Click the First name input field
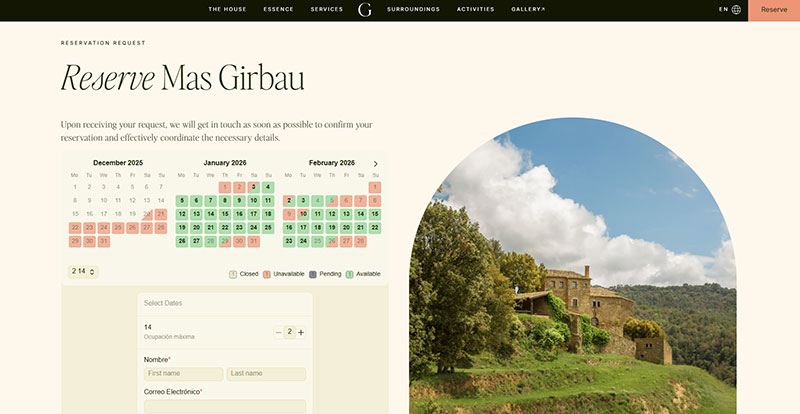 [x=183, y=374]
